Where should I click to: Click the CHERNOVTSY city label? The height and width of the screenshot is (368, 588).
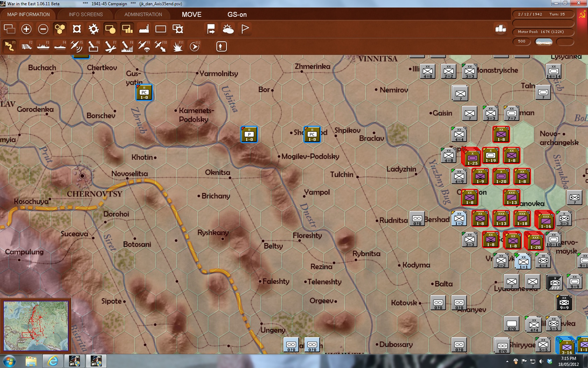click(x=94, y=194)
